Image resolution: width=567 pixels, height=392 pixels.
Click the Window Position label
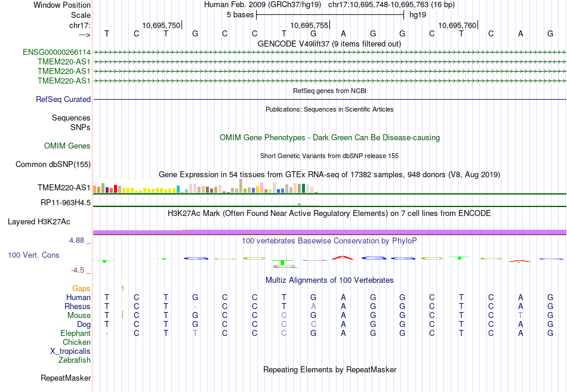62,5
